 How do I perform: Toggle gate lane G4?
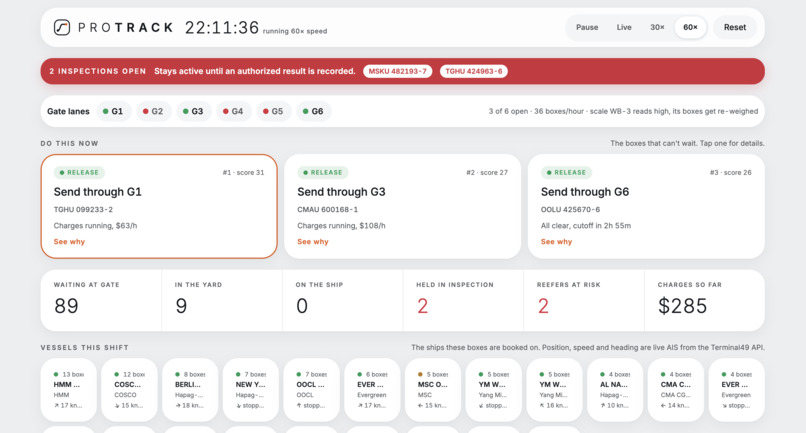233,111
